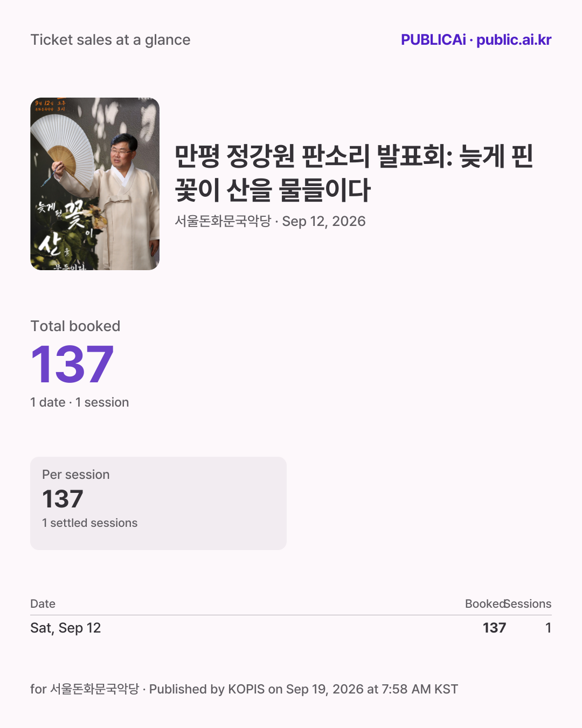The image size is (582, 728).
Task: Click the Booked column header
Action: tap(485, 604)
